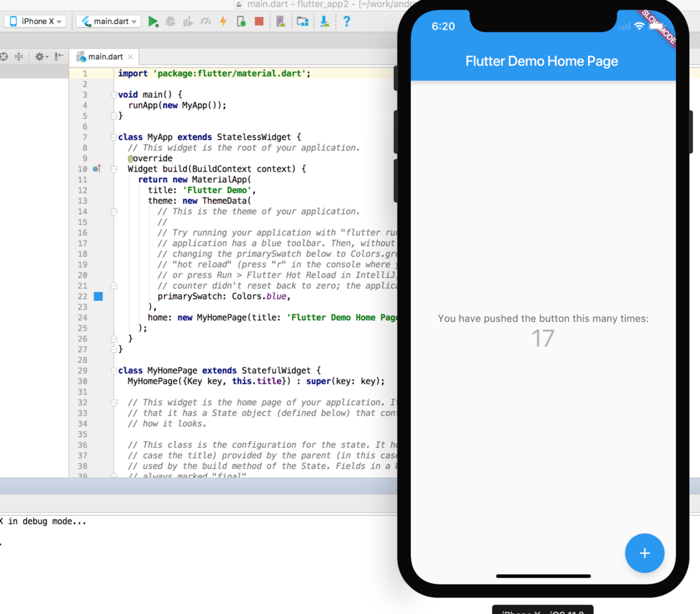Screen dimensions: 700x614
Task: Click "theme: new ThemeData(" on line 13
Action: (x=200, y=201)
